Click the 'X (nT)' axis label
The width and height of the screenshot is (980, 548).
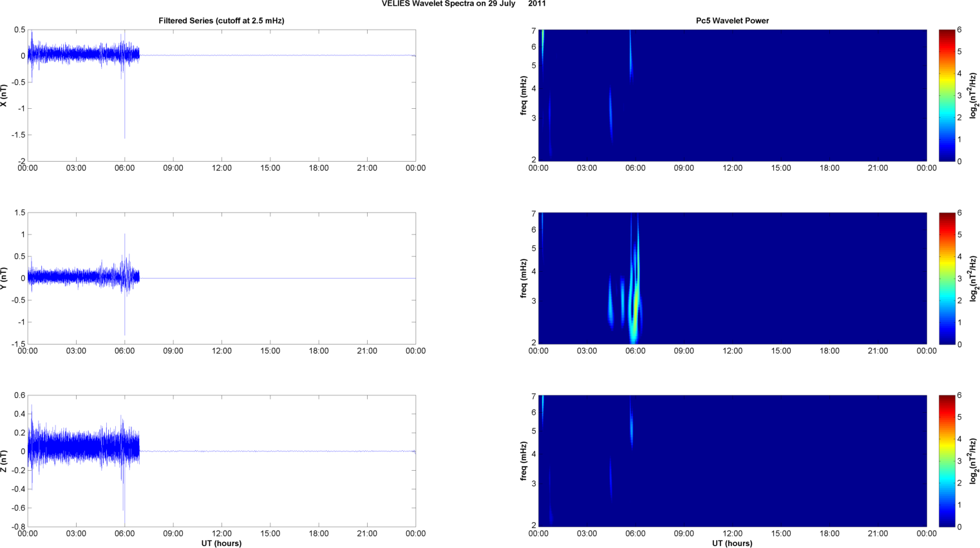click(5, 95)
